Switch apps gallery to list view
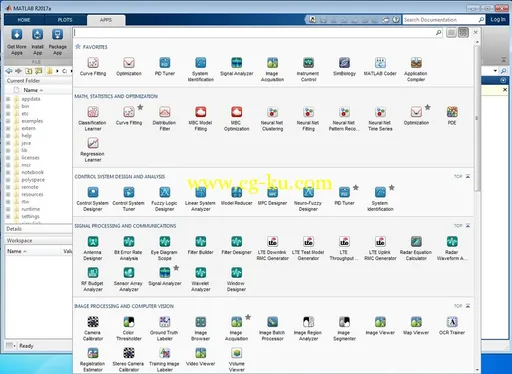Image resolution: width=512 pixels, height=374 pixels. pyautogui.click(x=451, y=32)
